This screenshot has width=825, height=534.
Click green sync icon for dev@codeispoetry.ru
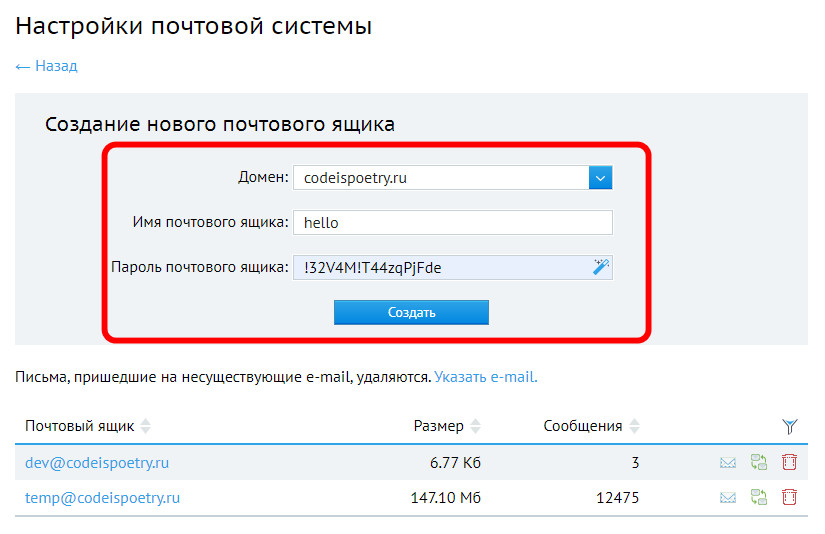coord(759,462)
